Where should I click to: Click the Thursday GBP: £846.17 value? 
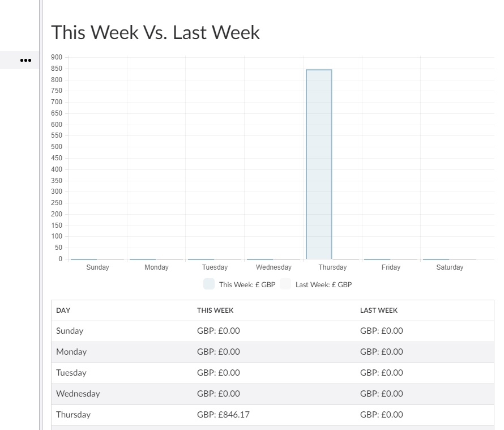pyautogui.click(x=223, y=415)
